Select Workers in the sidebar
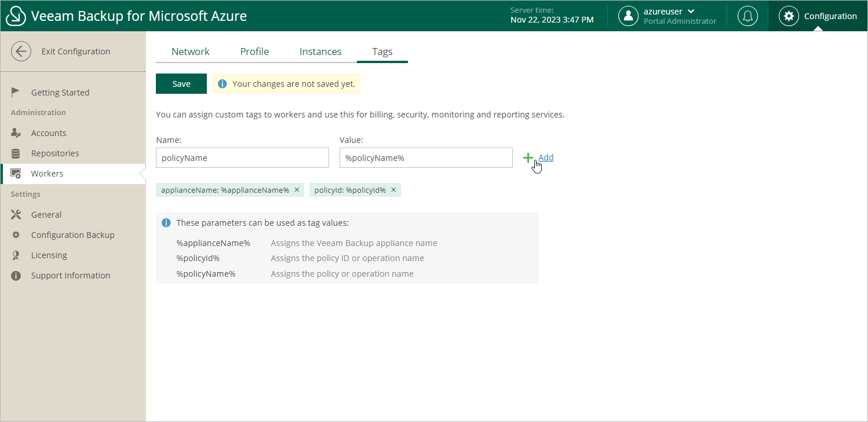The height and width of the screenshot is (422, 868). 73,174
